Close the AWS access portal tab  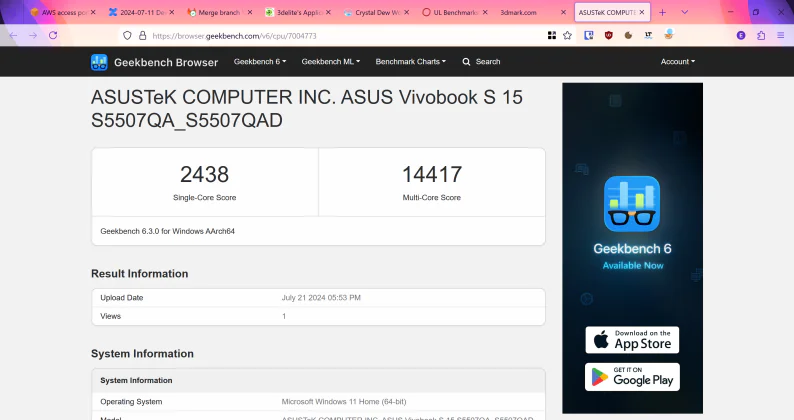93,12
